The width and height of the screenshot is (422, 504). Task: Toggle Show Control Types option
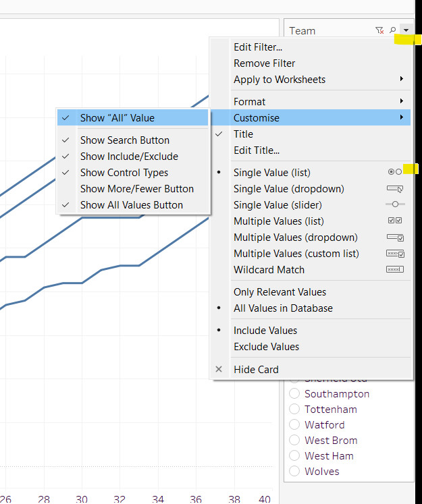tap(133, 173)
